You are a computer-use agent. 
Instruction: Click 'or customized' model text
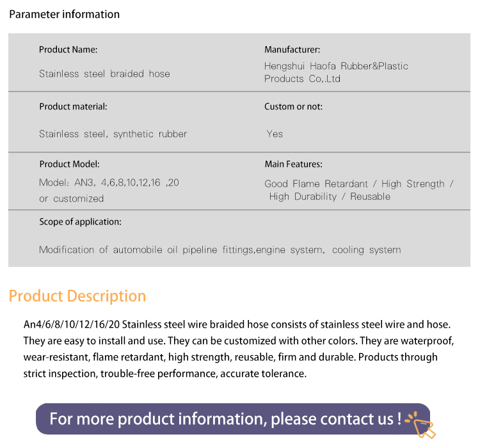[71, 199]
